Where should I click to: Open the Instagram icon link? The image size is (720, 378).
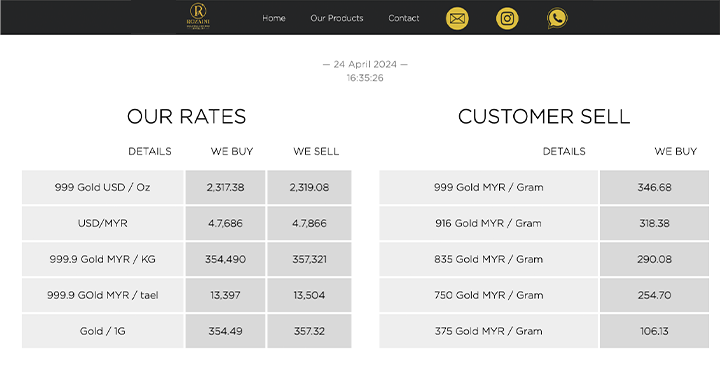(x=507, y=18)
